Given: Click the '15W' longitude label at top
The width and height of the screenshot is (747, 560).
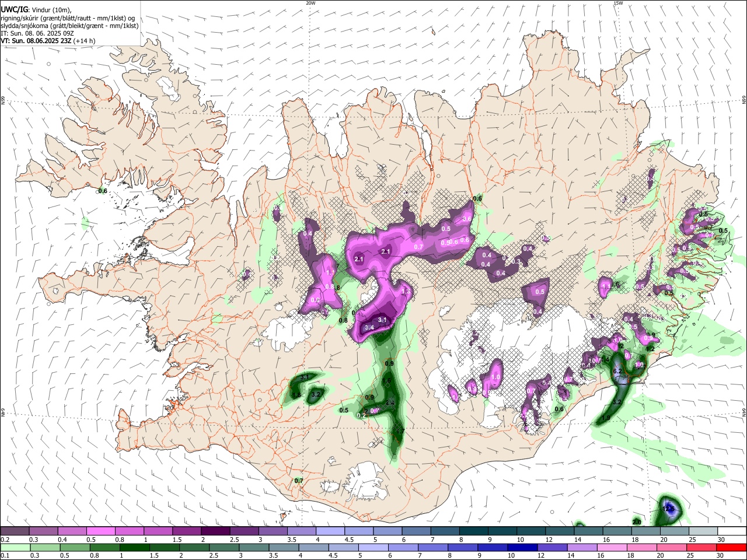Looking at the screenshot, I should 618,3.
